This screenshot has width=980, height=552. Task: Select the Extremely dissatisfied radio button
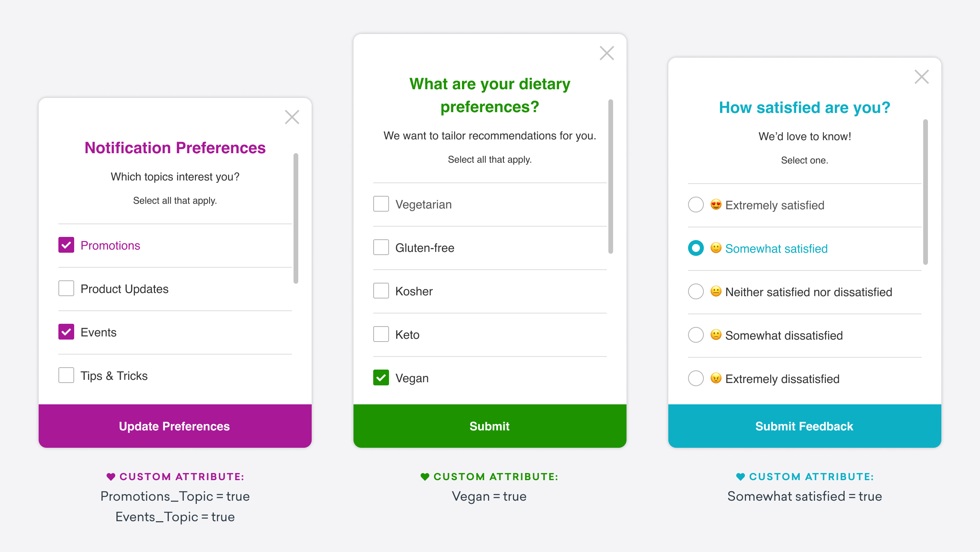697,379
